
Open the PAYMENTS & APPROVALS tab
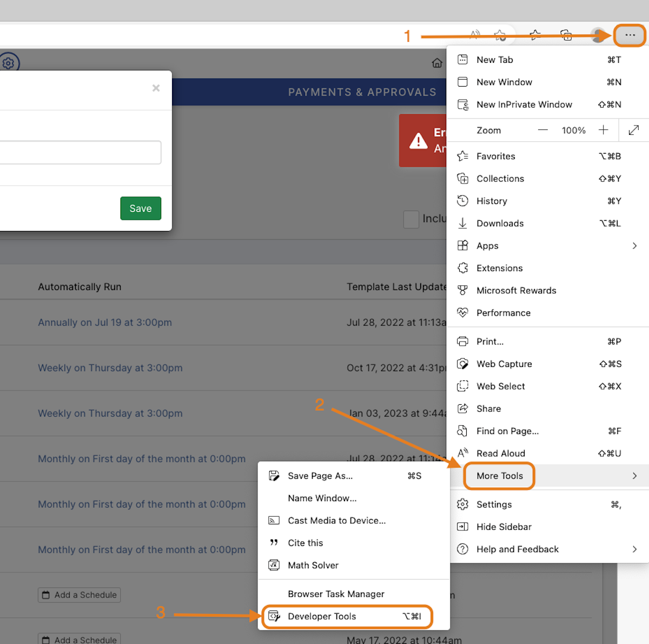click(362, 92)
